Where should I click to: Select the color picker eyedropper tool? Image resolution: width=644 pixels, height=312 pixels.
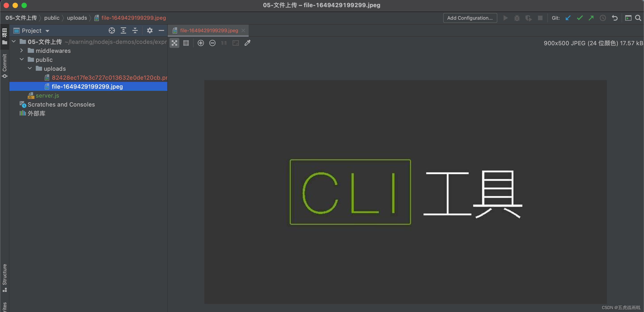(x=248, y=42)
